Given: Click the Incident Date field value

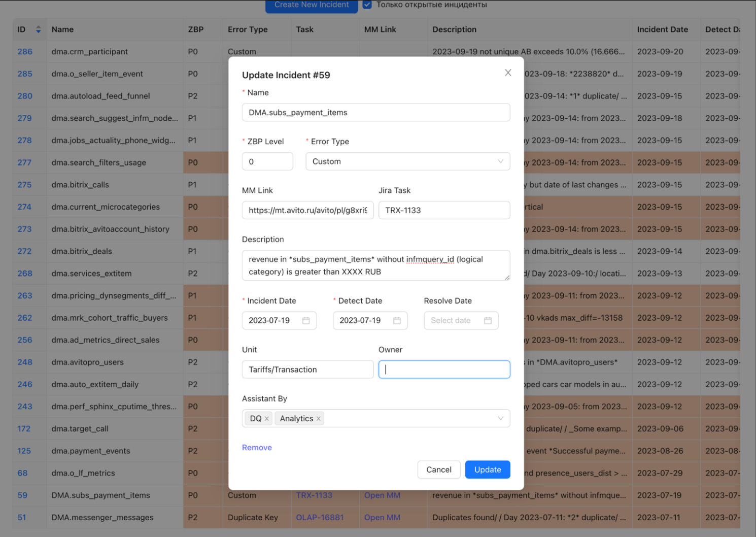Looking at the screenshot, I should tap(269, 321).
